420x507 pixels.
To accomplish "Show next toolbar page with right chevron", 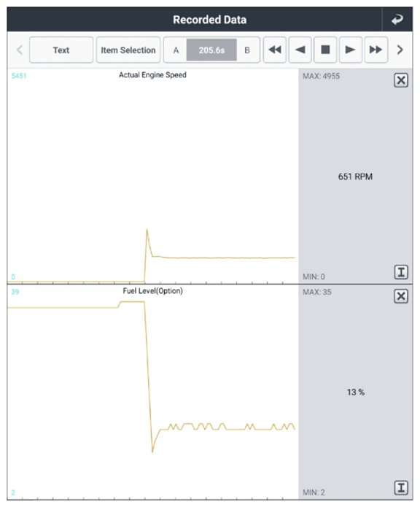I will coord(400,50).
